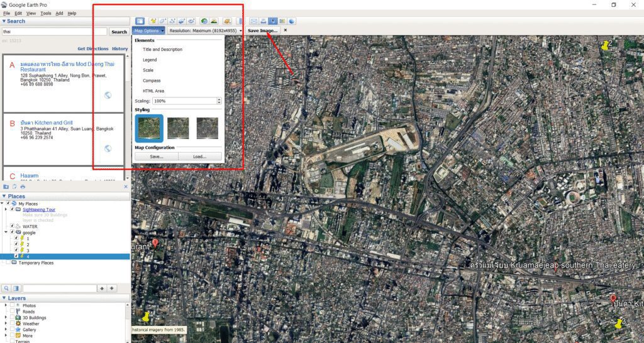This screenshot has width=644, height=343.
Task: Toggle the sidebar visibility toolbar button
Action: pos(140,21)
